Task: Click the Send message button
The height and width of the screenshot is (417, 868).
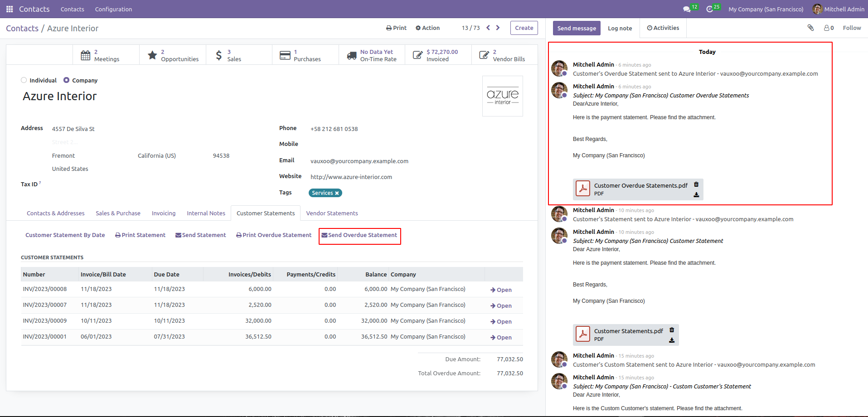Action: [x=577, y=28]
